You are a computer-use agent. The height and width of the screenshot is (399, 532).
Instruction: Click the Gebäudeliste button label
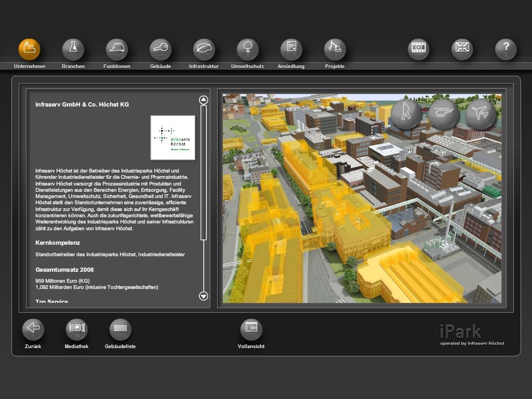121,347
